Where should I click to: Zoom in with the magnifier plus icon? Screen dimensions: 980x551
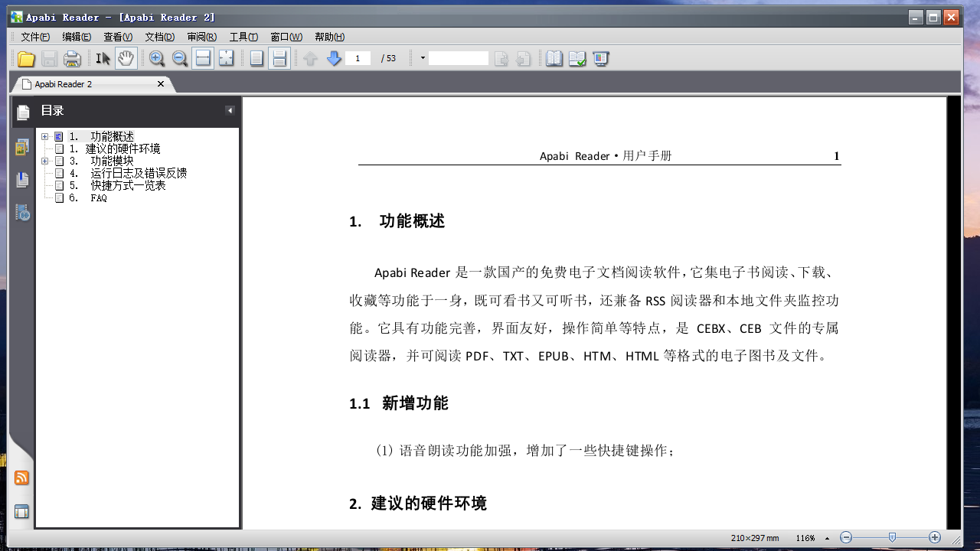pos(157,58)
